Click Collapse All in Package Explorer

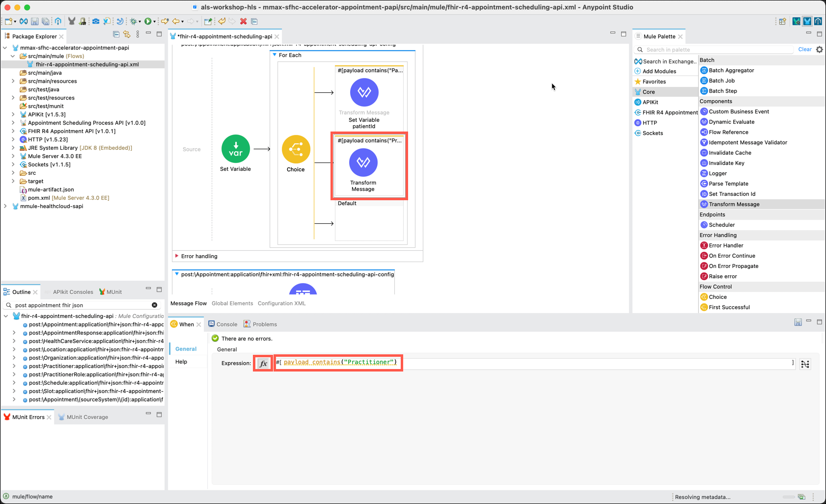pos(116,34)
